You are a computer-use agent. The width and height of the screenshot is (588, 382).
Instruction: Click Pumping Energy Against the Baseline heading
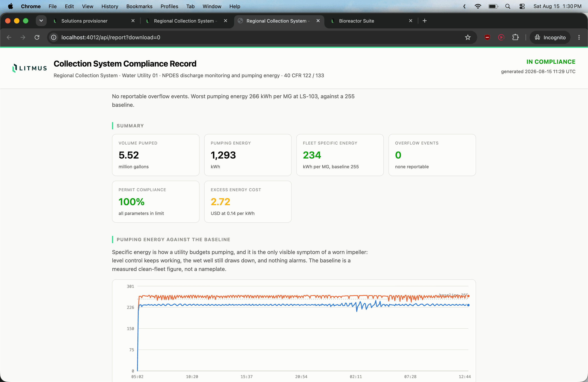click(173, 239)
